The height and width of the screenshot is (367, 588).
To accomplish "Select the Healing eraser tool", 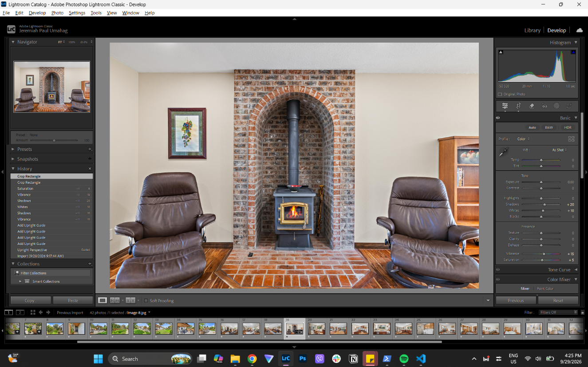I will [x=532, y=106].
